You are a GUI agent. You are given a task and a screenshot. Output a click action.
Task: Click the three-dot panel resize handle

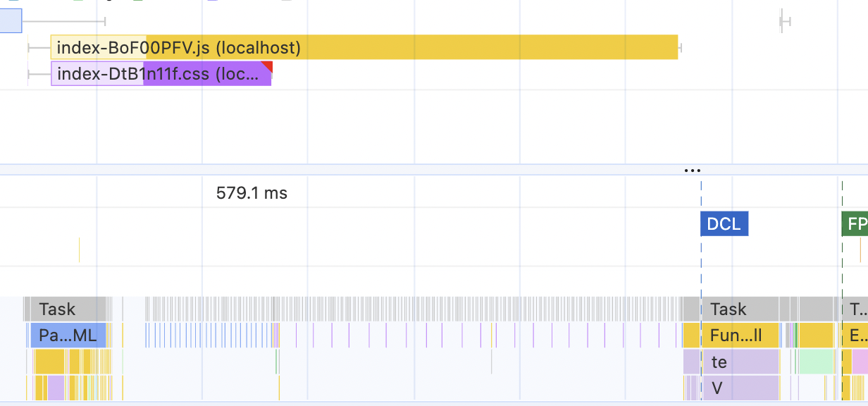(x=693, y=170)
